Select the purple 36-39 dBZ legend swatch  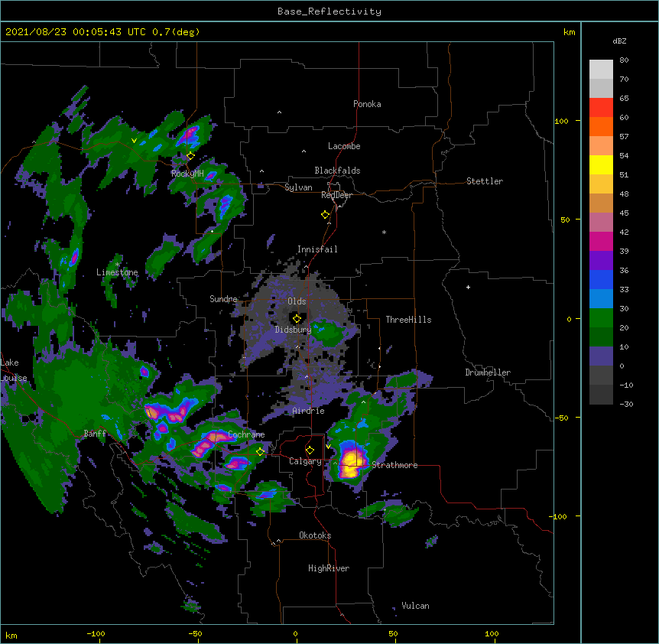(x=601, y=261)
